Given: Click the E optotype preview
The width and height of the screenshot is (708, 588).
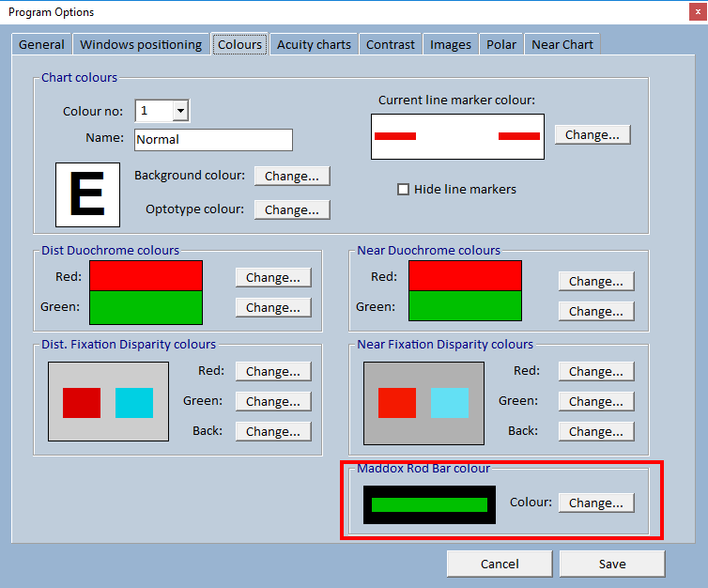Looking at the screenshot, I should tap(87, 194).
